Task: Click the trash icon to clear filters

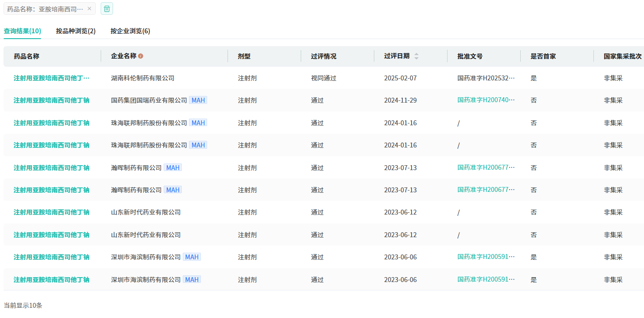Action: click(107, 8)
